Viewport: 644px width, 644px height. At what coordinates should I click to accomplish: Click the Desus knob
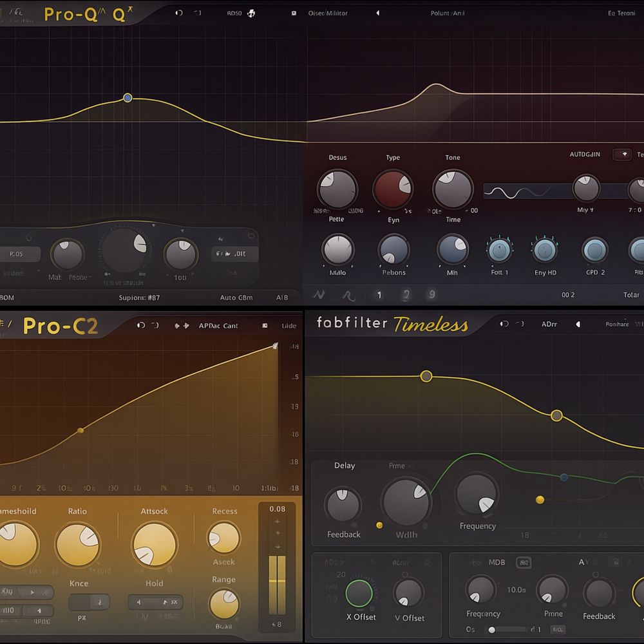337,189
